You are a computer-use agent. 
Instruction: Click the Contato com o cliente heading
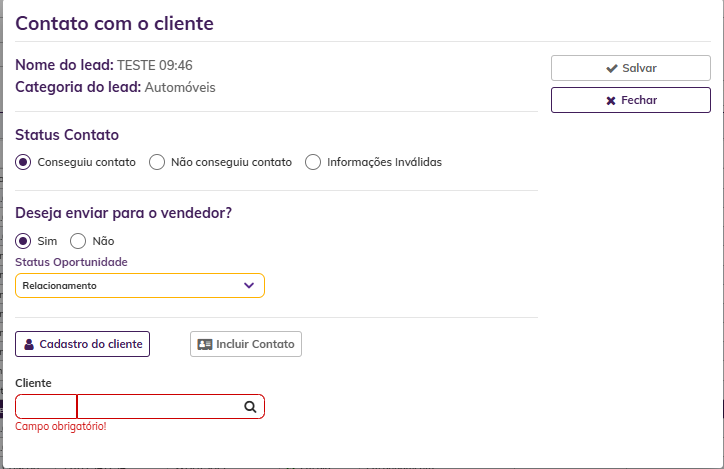(x=114, y=22)
